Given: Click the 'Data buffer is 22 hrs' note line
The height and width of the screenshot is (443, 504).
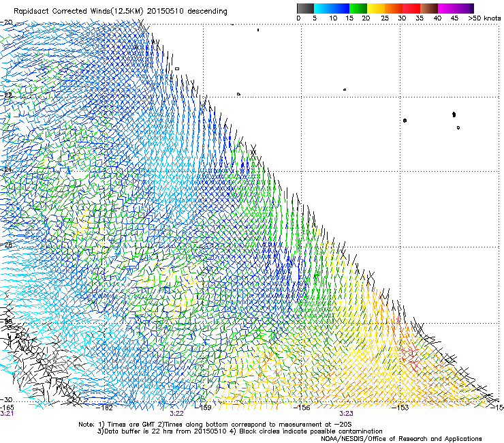Looking at the screenshot, I should pos(240,431).
